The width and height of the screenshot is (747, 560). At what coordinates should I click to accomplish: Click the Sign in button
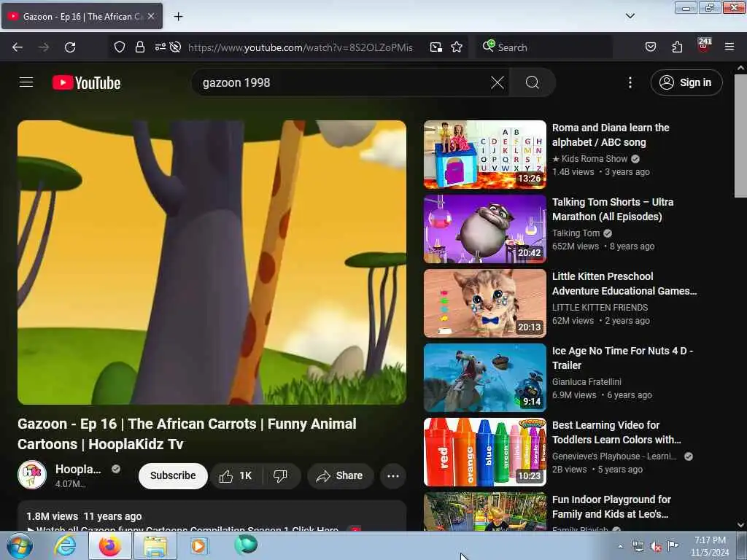click(x=686, y=82)
